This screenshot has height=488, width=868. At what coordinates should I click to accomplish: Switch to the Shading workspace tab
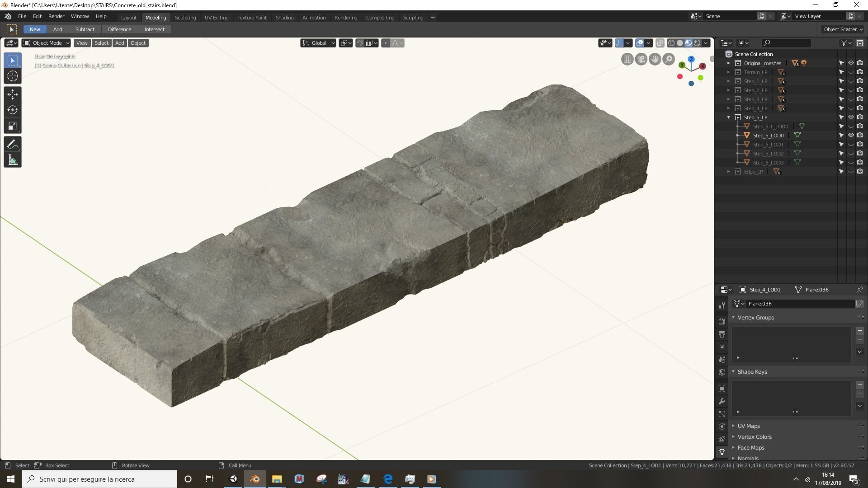[x=284, y=18]
